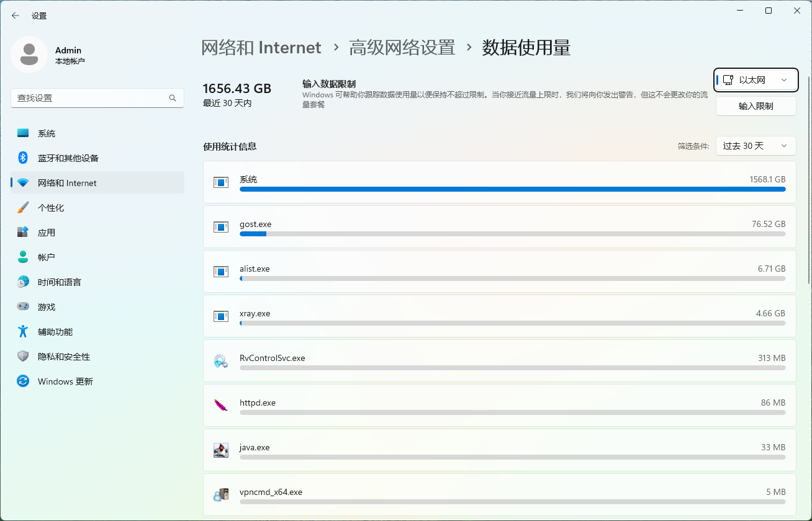Screen dimensions: 812x521
Task: Click the shield icon for 隐私和安全性
Action: tap(23, 357)
